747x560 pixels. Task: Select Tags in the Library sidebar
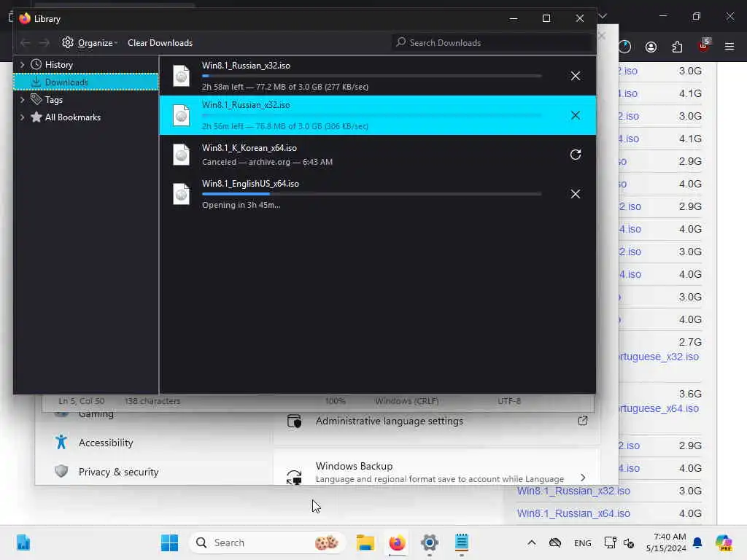[53, 99]
